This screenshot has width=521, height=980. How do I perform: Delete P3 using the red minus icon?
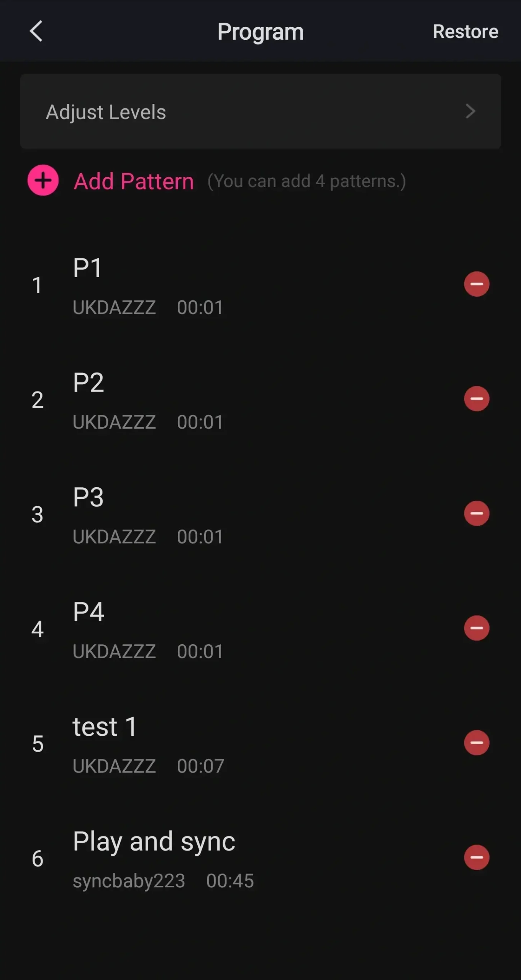point(476,513)
